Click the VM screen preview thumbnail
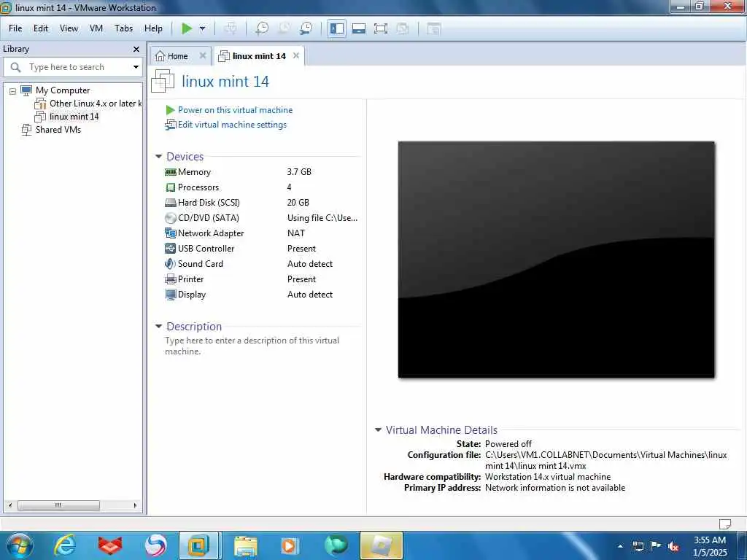Screen dimensions: 747x560 coord(556,260)
